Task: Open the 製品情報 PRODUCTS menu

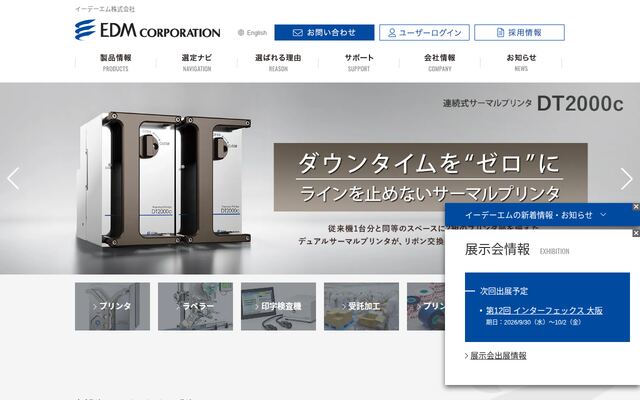Action: click(116, 62)
